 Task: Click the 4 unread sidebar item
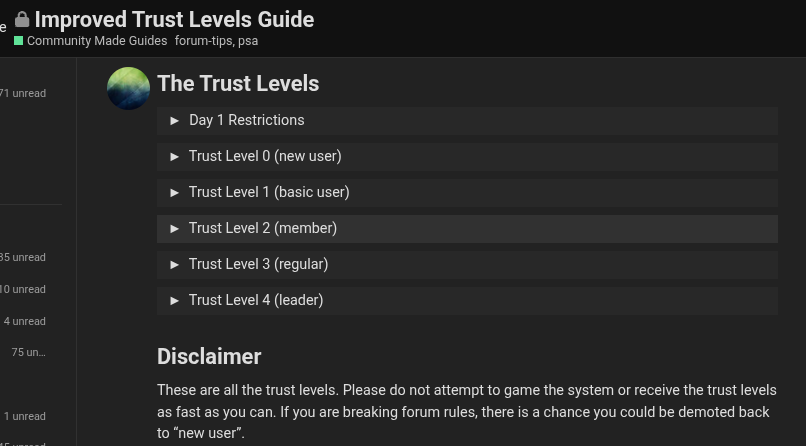point(25,321)
